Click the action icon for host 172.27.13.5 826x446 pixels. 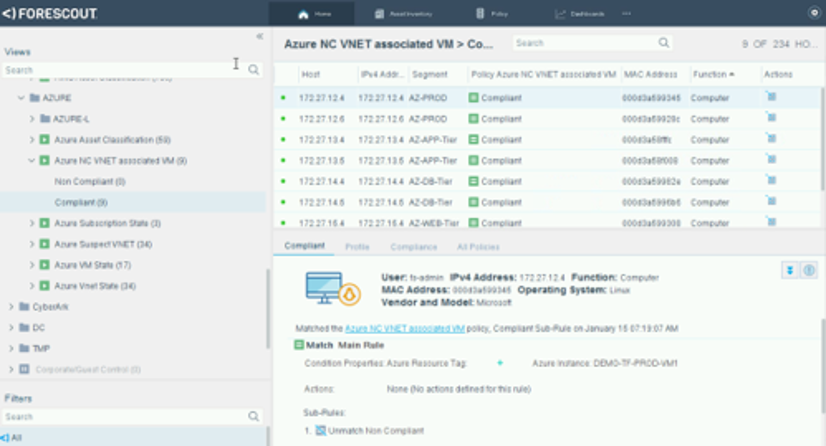tap(771, 160)
